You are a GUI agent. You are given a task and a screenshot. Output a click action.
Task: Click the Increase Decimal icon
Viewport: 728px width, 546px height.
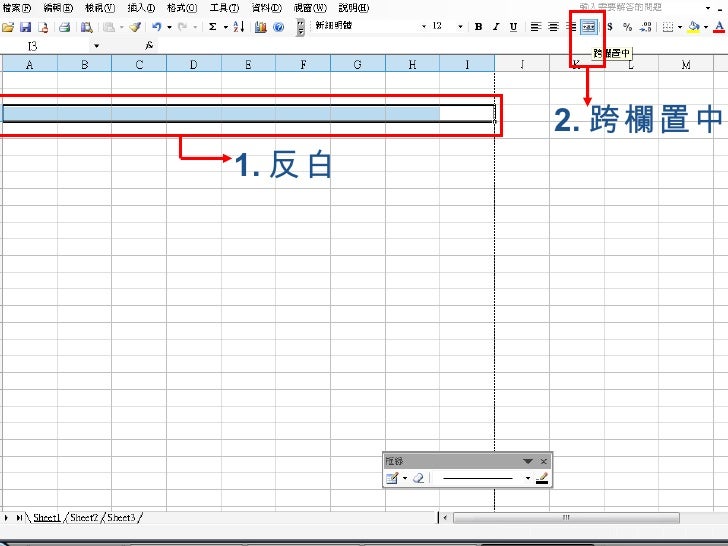pos(645,27)
